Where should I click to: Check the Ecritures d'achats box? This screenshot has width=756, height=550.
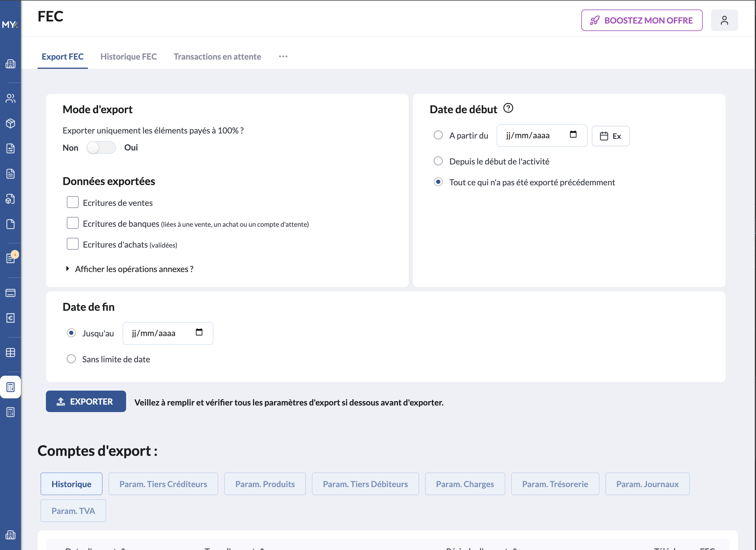(73, 244)
